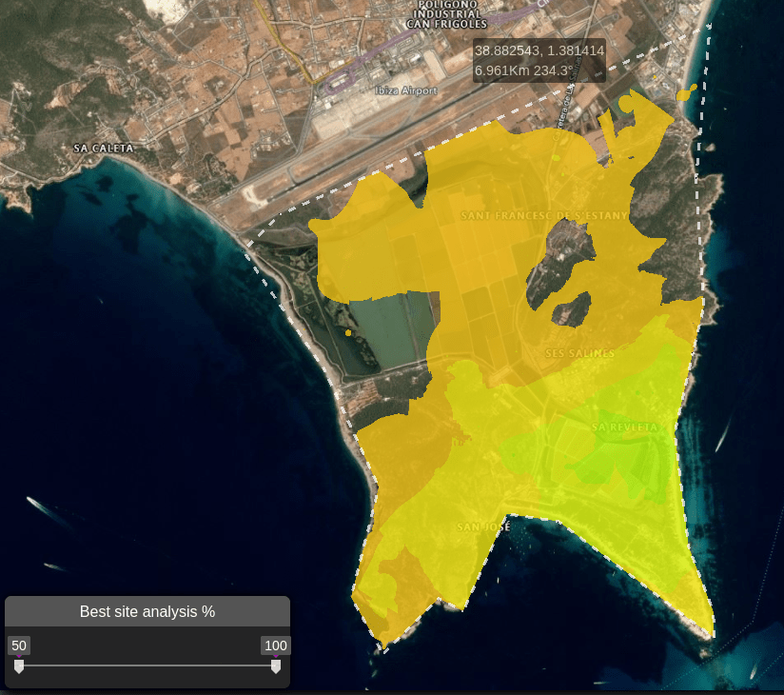784x695 pixels.
Task: Select the SA CALETA place label
Action: (105, 149)
